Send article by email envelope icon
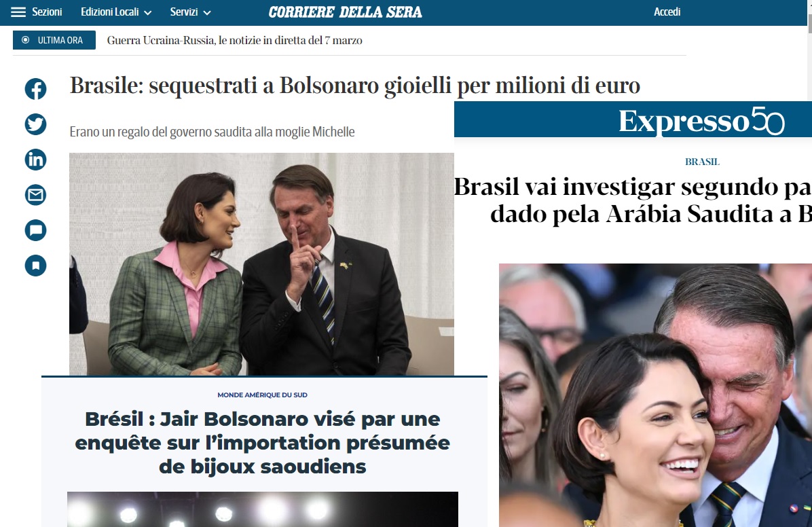This screenshot has height=527, width=812. pos(36,195)
